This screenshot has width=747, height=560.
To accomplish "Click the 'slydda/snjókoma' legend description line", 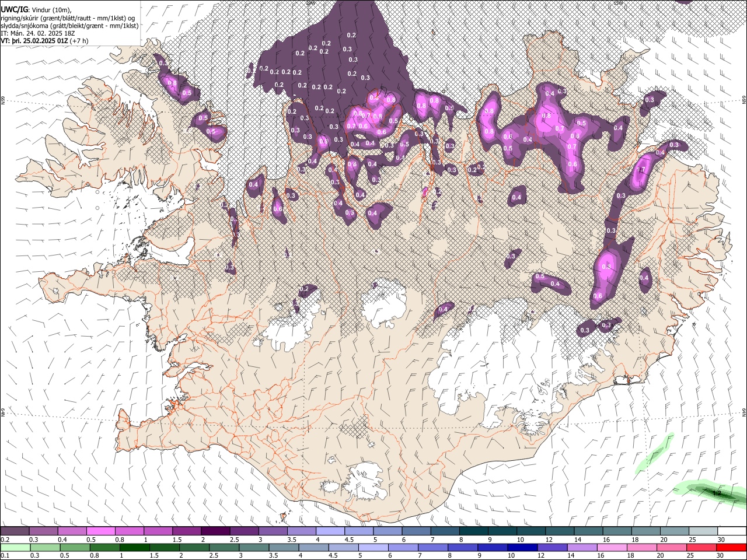I will click(70, 26).
